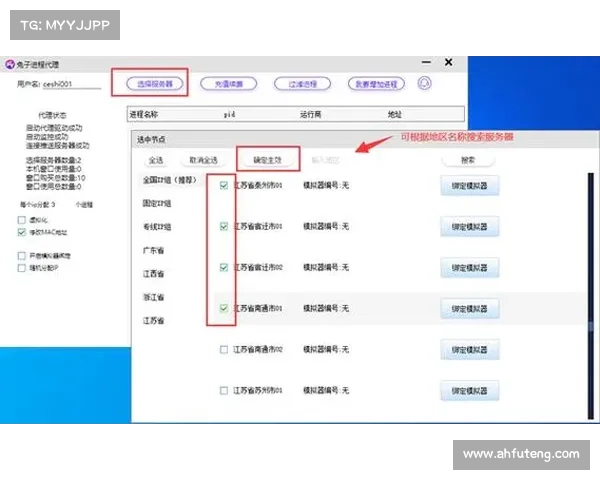This screenshot has height=480, width=600.
Task: Click the 过滤进程 filter process button
Action: [x=302, y=84]
